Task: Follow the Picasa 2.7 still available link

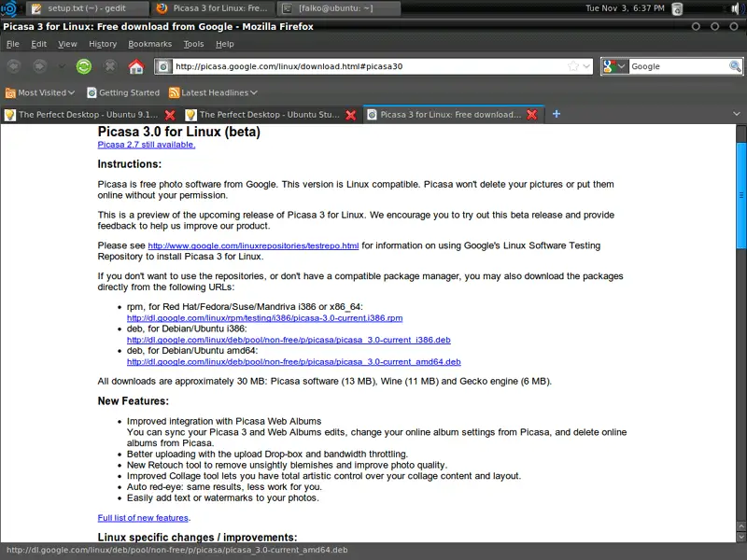Action: [147, 145]
